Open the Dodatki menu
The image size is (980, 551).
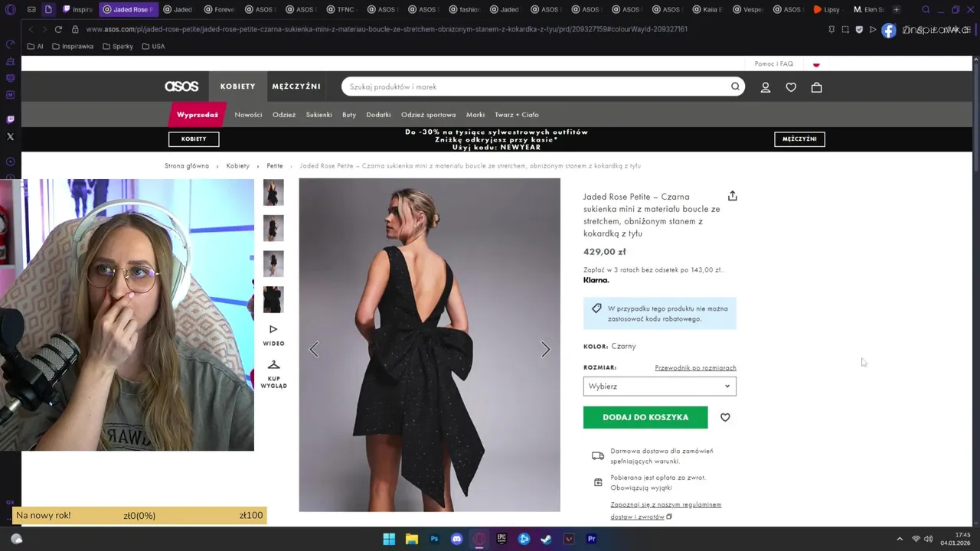pos(378,115)
